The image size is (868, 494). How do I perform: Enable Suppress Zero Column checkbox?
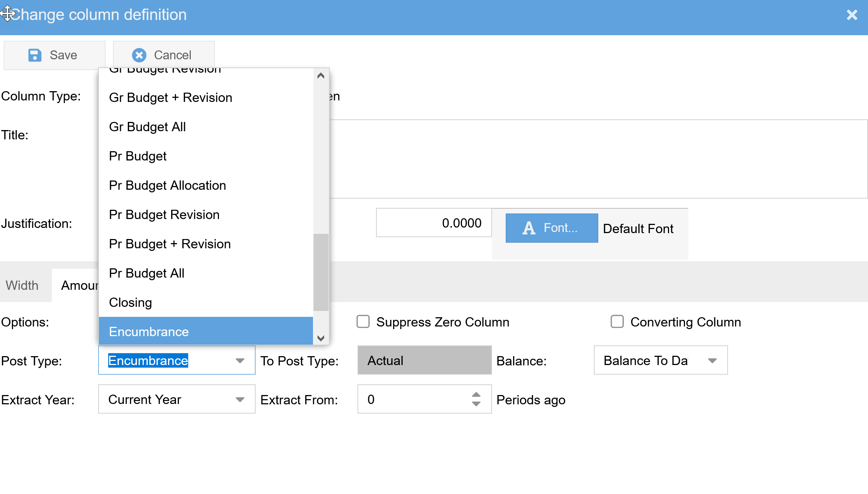(363, 322)
